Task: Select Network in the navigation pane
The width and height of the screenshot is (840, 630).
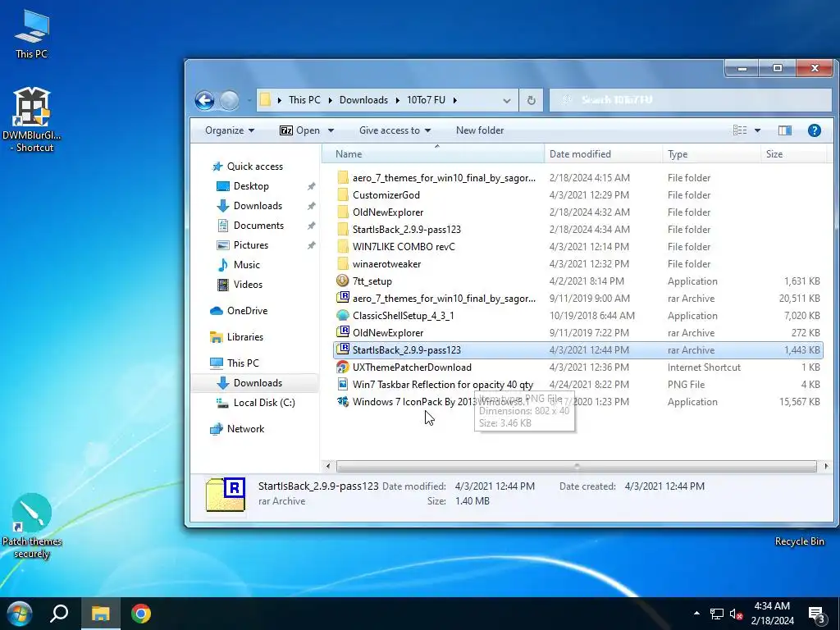Action: pos(237,429)
